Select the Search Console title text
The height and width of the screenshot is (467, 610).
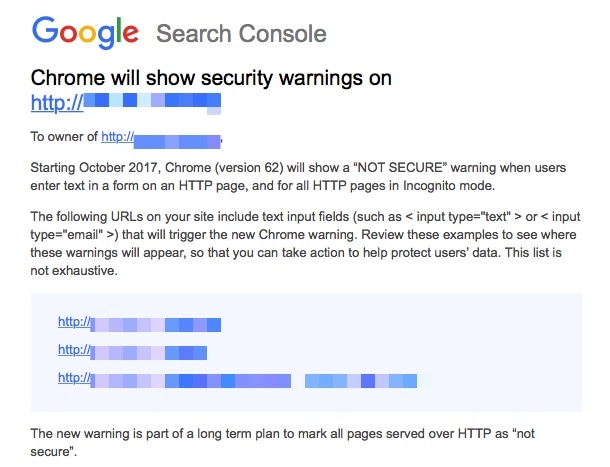pyautogui.click(x=241, y=33)
